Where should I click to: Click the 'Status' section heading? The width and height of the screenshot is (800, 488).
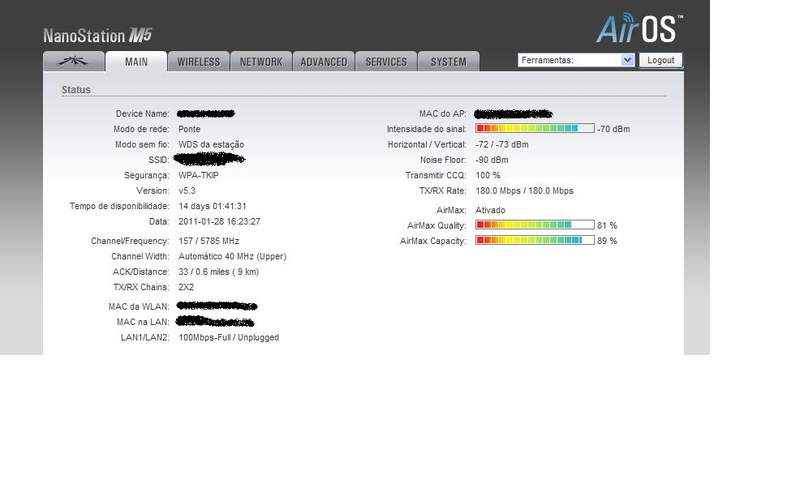point(76,89)
